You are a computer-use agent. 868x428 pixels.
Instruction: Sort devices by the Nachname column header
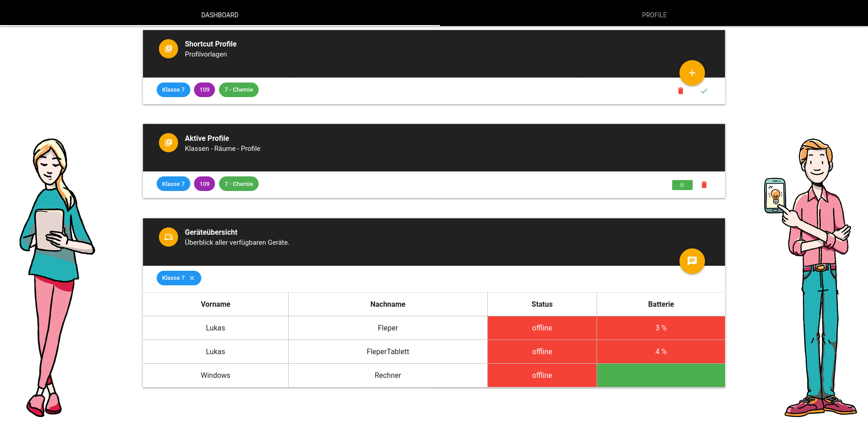[x=388, y=304]
